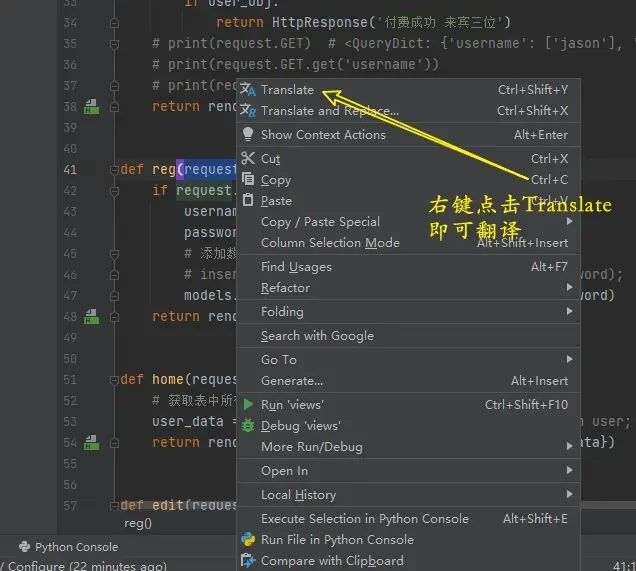The height and width of the screenshot is (571, 636).
Task: Click the scissors Cut icon
Action: tap(248, 158)
